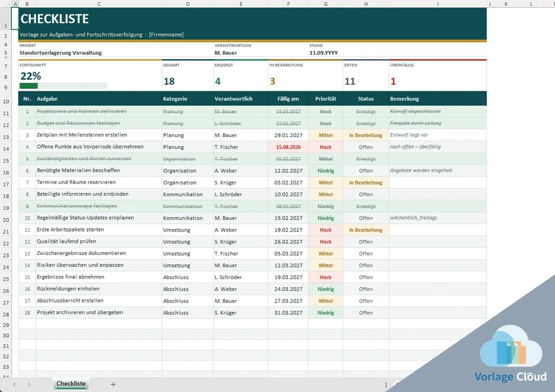Select column F header
This screenshot has height=392, width=555.
[x=288, y=4]
